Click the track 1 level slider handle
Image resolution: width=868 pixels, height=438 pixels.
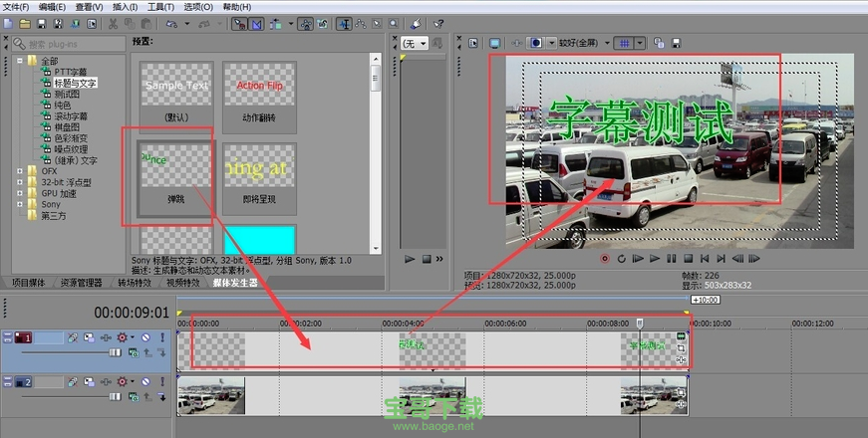[115, 351]
